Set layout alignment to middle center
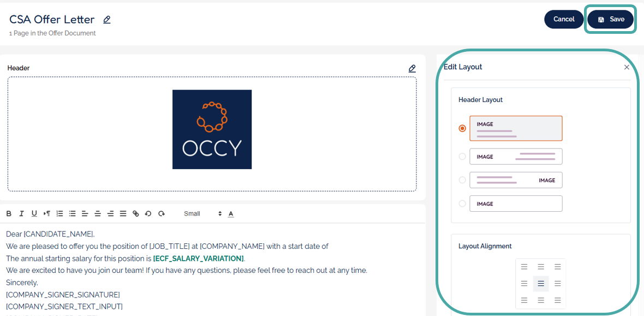Screen dimensions: 644x316 [541, 284]
